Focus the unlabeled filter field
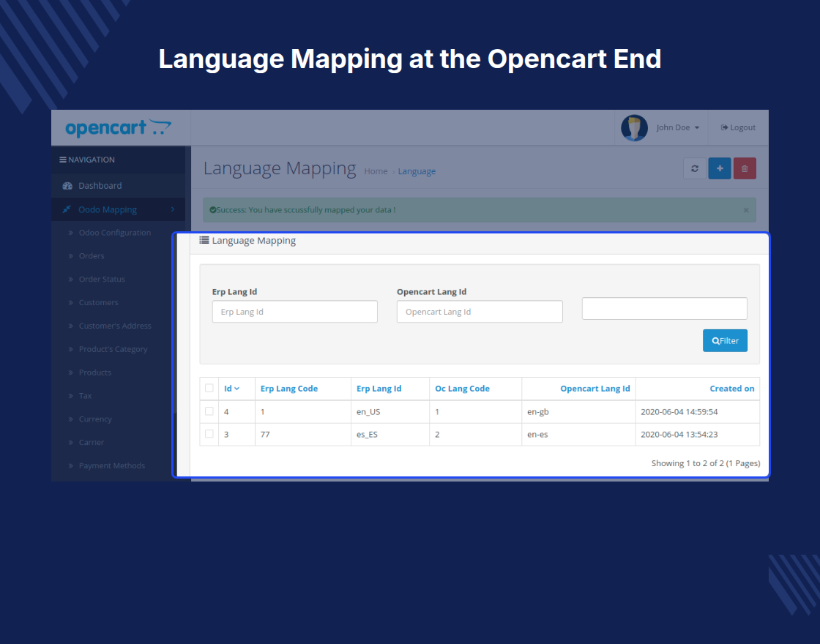The width and height of the screenshot is (820, 644). tap(664, 308)
